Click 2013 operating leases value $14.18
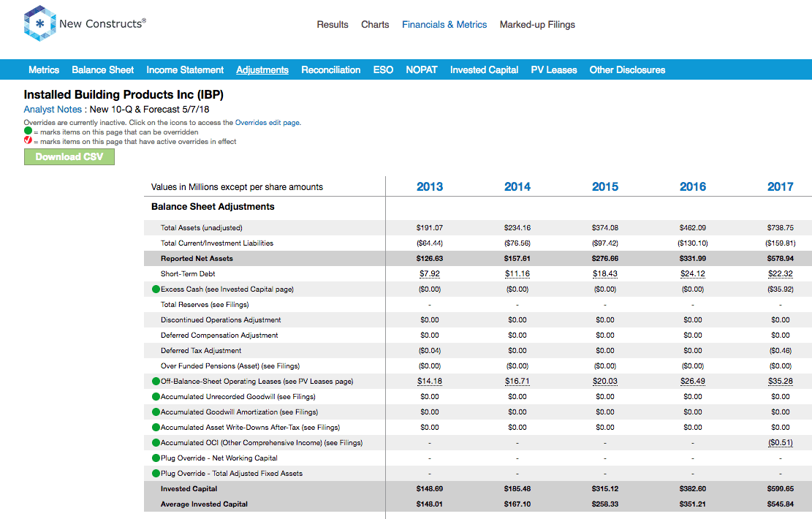Screen dimensions: 812x519 (430, 382)
